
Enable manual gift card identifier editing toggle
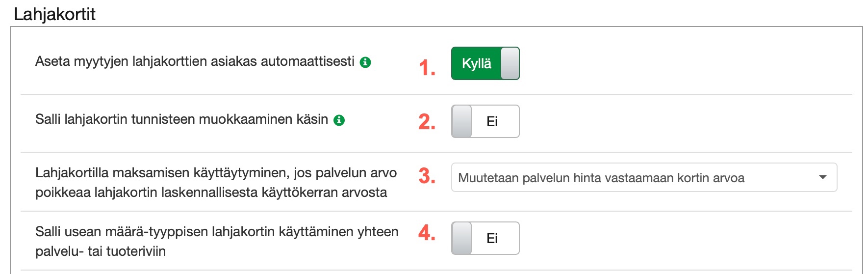(x=485, y=121)
